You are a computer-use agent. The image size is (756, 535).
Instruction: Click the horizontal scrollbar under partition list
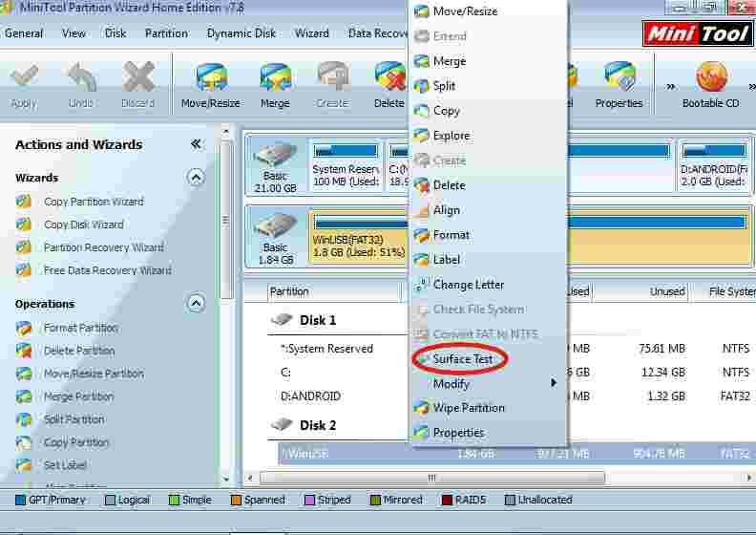click(x=432, y=478)
